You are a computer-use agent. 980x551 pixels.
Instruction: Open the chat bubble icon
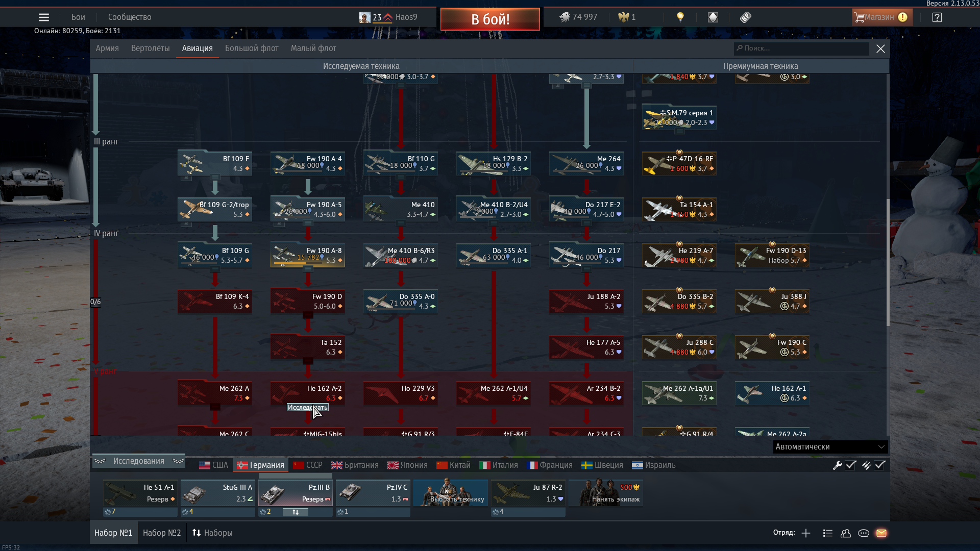(864, 533)
